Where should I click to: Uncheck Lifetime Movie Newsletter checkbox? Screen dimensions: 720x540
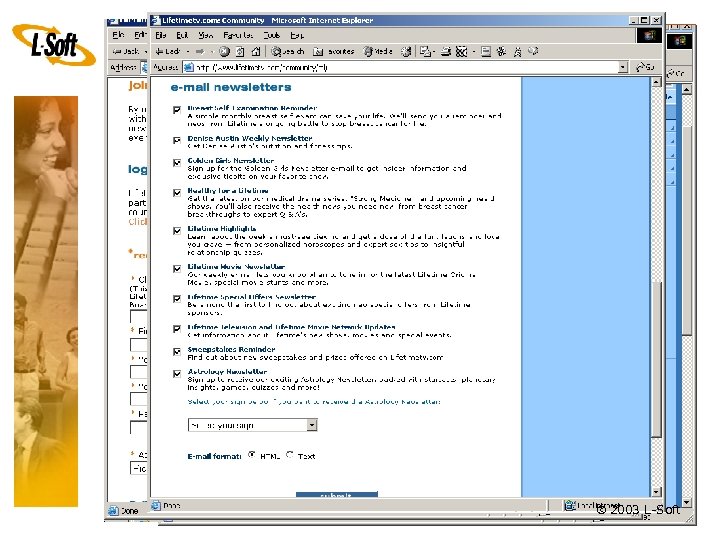coord(177,269)
